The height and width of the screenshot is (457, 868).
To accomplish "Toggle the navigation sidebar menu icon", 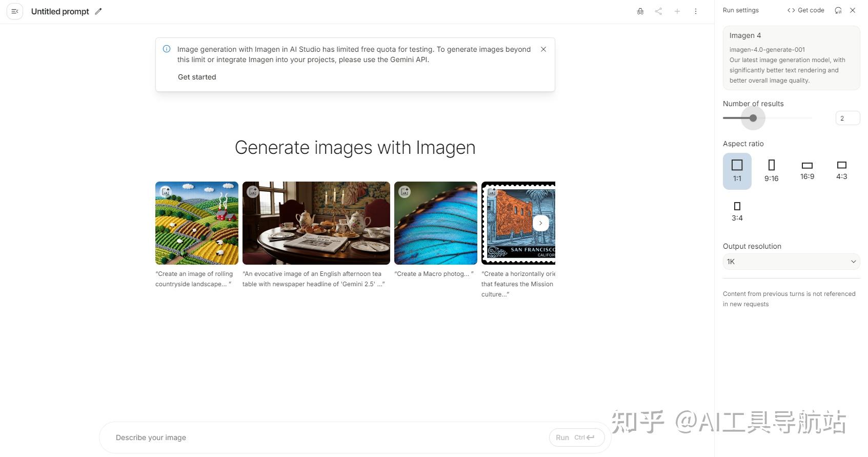I will 15,11.
